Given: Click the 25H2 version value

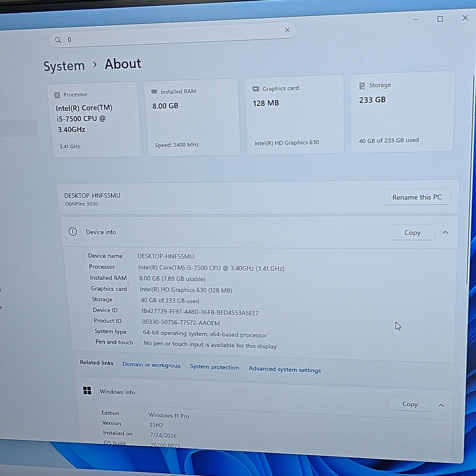Looking at the screenshot, I should click(156, 425).
